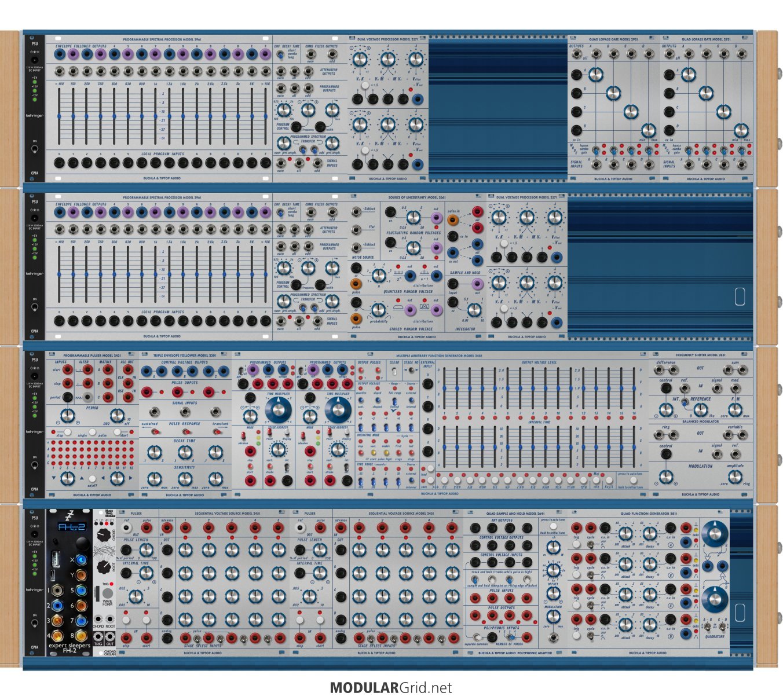This screenshot has width=783, height=700.
Task: Flip channel D cycle switch on Quad Function Generator
Action: point(591,636)
